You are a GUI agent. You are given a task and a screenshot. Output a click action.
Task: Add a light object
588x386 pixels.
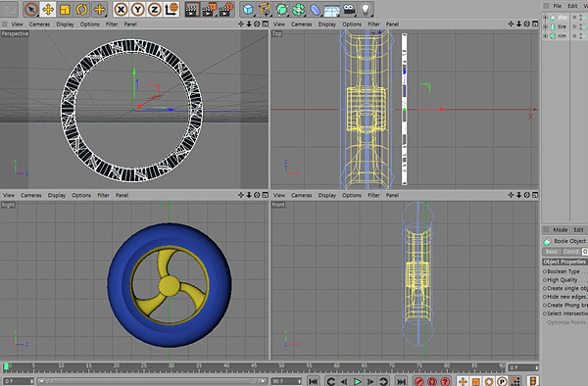366,10
